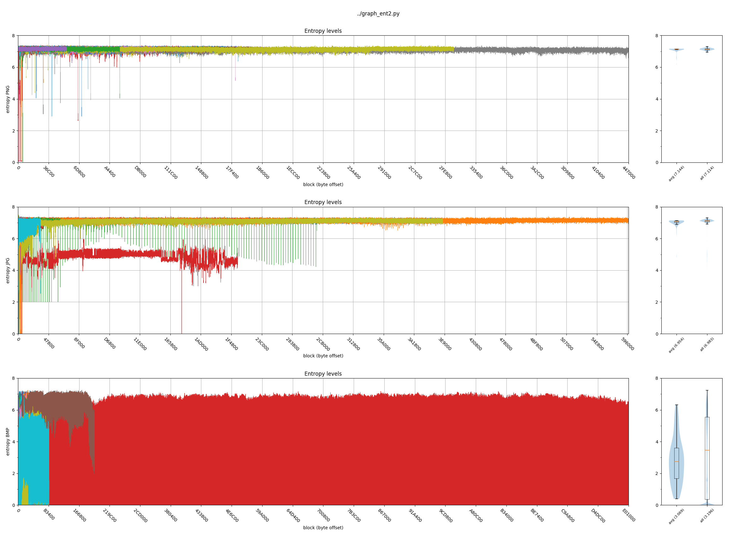Viewport: 756px width, 551px height.
Task: Click the 'avg (3.069)' violin plot label
Action: pos(676,516)
